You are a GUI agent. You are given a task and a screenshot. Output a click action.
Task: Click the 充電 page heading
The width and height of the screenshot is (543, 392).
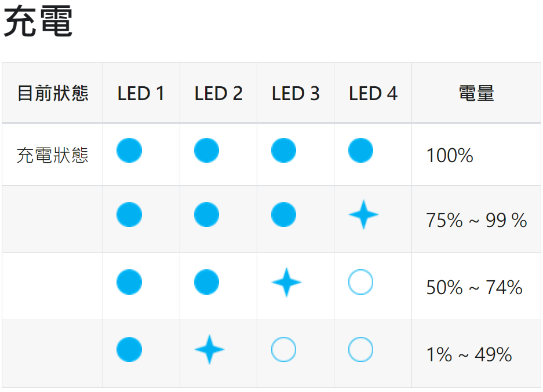(38, 21)
